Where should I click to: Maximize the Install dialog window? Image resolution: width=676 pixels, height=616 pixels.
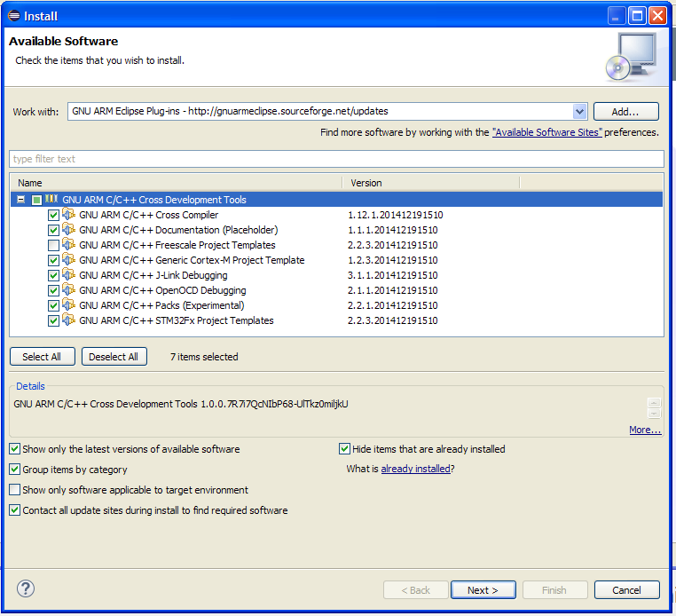[x=637, y=16]
